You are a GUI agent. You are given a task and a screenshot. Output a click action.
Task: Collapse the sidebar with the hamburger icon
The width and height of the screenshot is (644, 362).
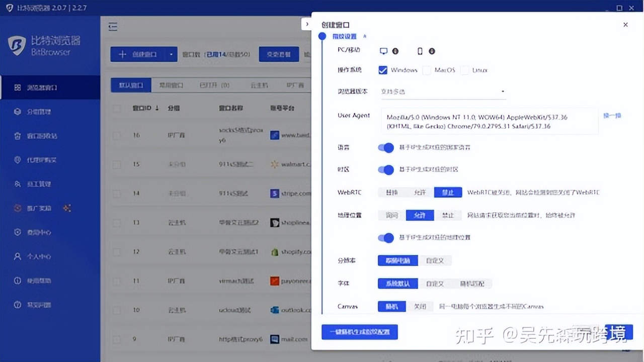[113, 27]
